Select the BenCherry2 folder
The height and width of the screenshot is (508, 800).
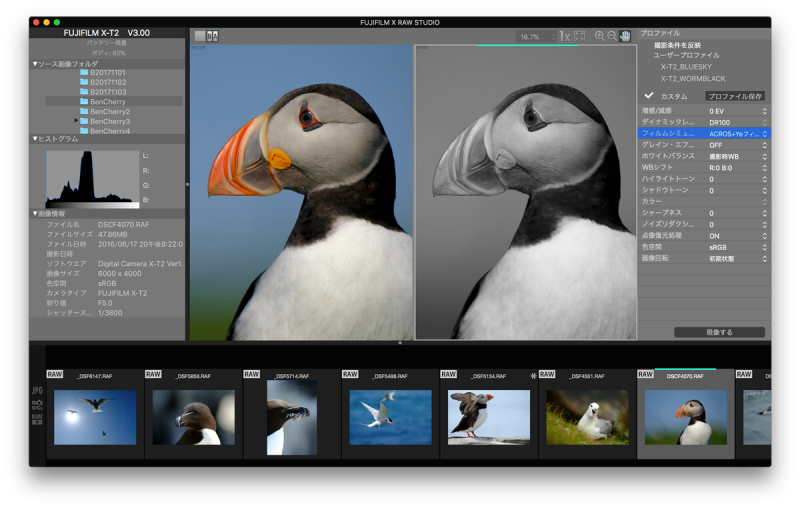[109, 111]
